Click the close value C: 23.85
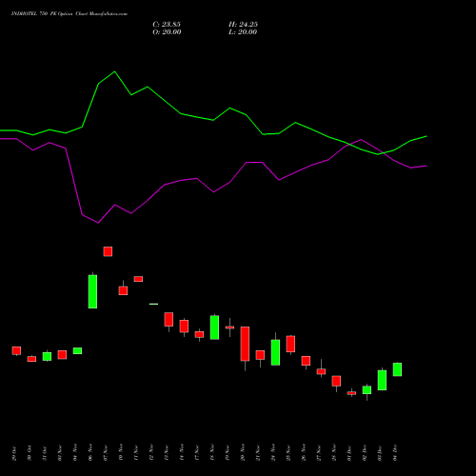The image size is (476, 476). [167, 25]
